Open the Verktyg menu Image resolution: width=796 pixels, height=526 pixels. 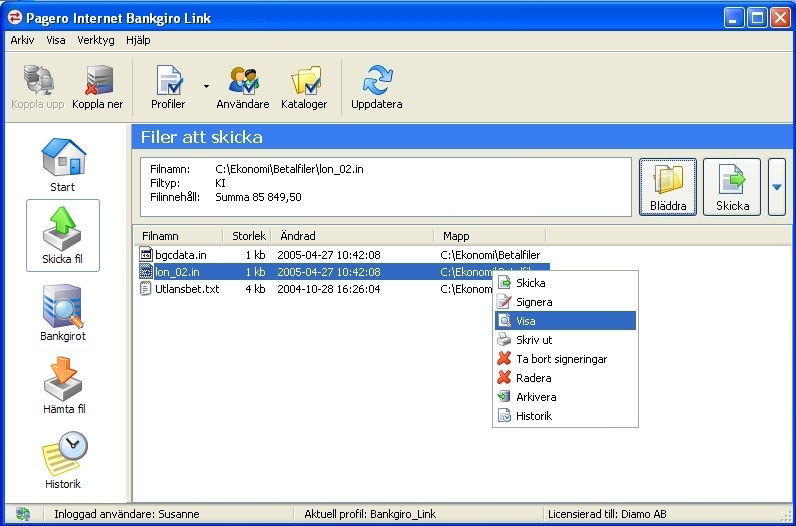(x=96, y=40)
